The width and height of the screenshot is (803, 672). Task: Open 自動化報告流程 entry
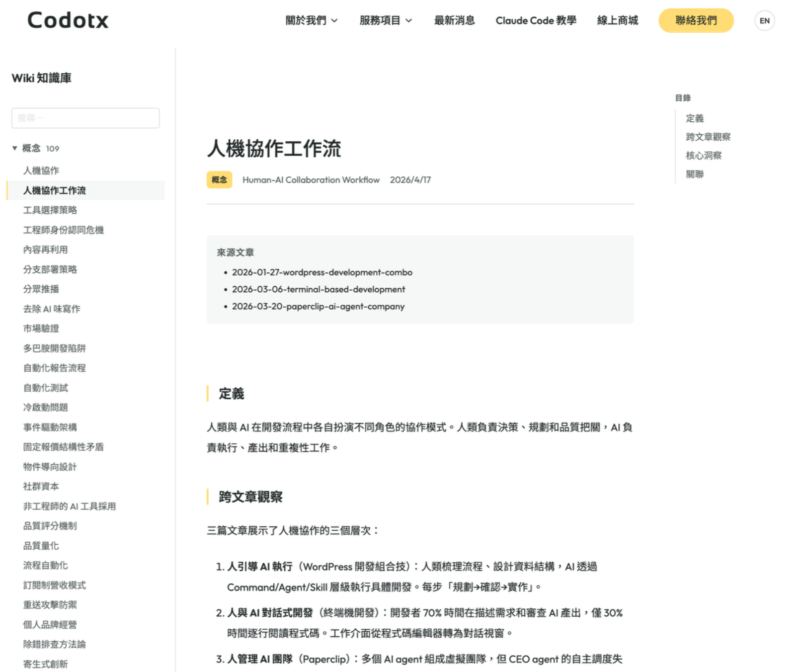[54, 368]
